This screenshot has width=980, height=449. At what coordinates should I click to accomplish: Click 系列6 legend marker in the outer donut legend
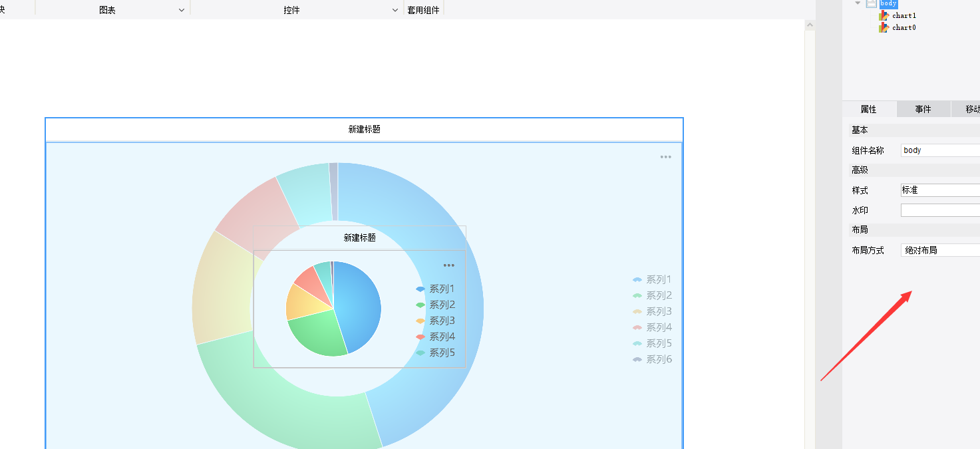(637, 359)
